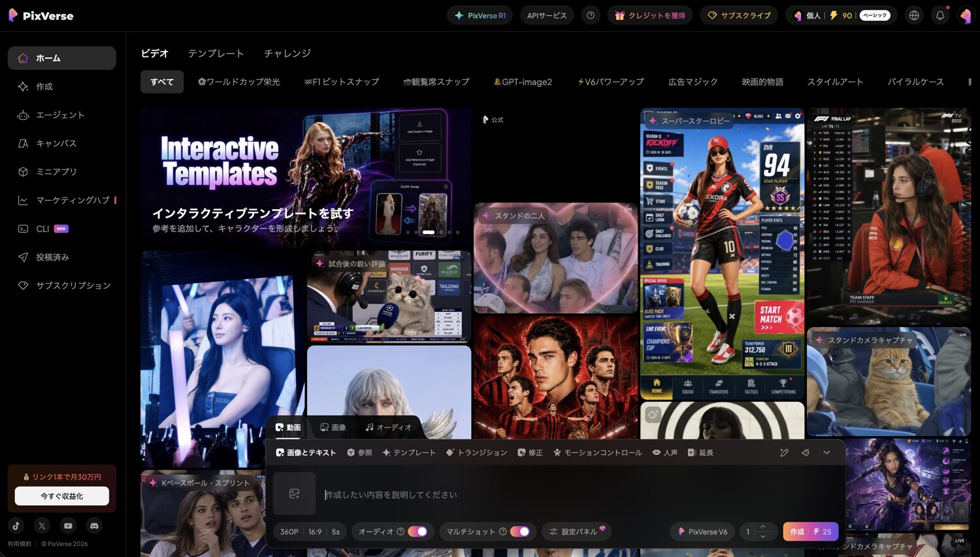Viewport: 980px width, 557px height.
Task: Open TikTok social link icon
Action: [x=16, y=526]
